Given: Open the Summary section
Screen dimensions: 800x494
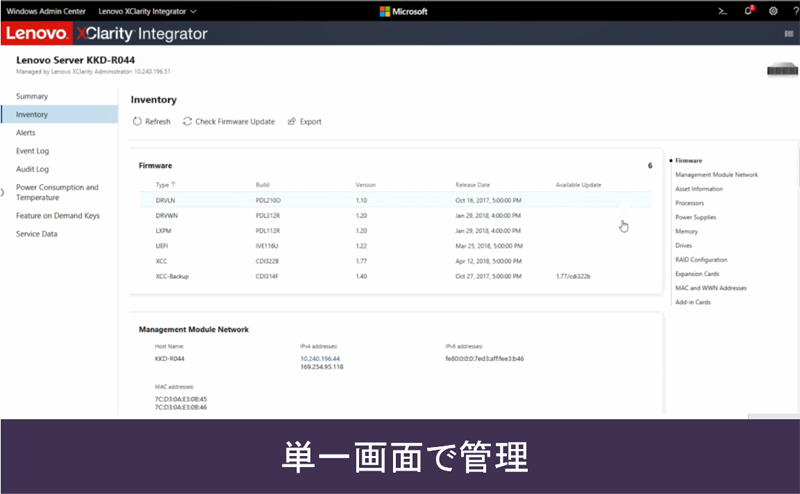Looking at the screenshot, I should (x=32, y=96).
